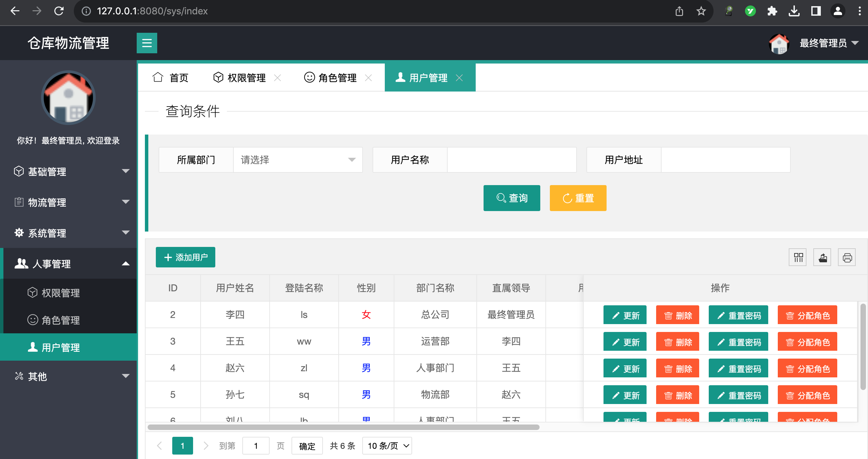Image resolution: width=868 pixels, height=459 pixels.
Task: Open the 所属部门 请选择 dropdown
Action: (x=298, y=160)
